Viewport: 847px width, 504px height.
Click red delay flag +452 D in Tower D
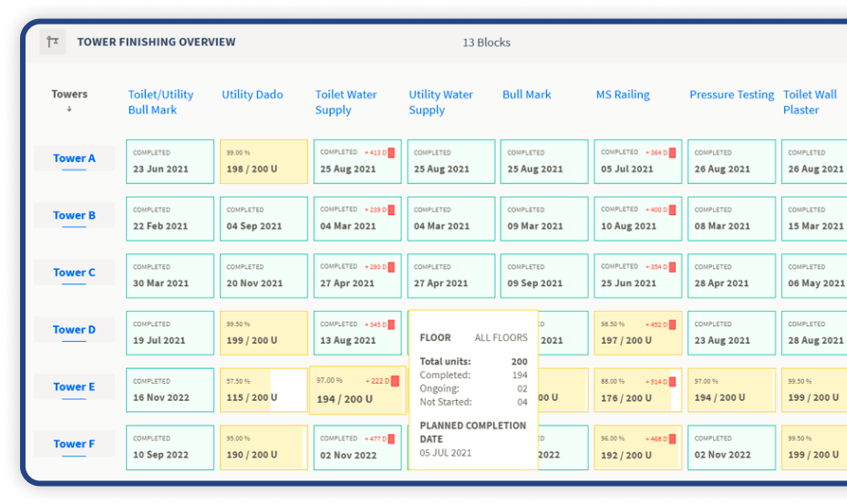[672, 324]
